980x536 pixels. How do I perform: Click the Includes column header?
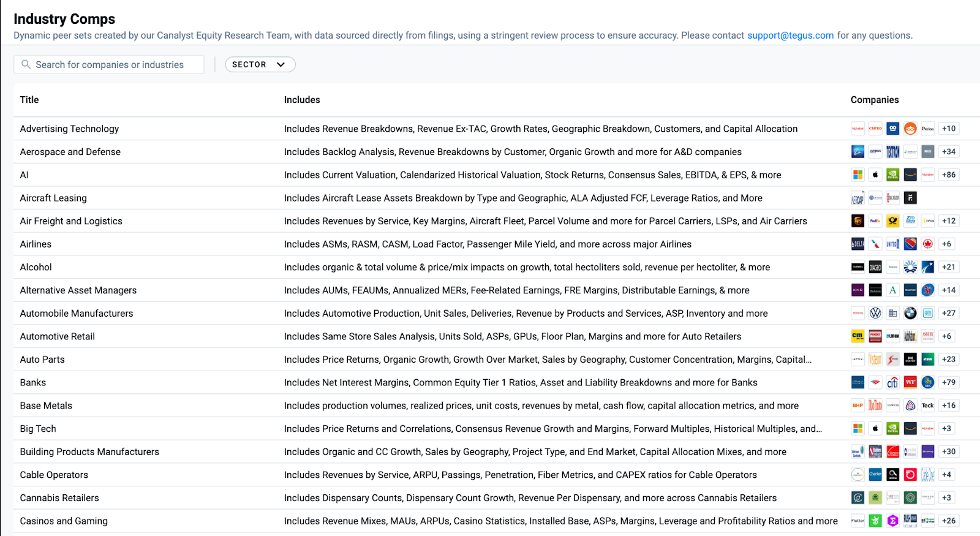(302, 100)
